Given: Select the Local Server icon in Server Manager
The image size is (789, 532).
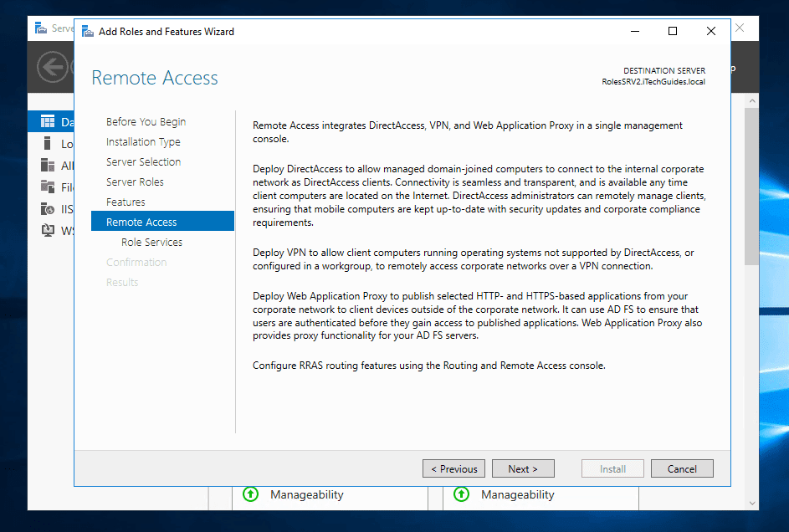Looking at the screenshot, I should (48, 143).
